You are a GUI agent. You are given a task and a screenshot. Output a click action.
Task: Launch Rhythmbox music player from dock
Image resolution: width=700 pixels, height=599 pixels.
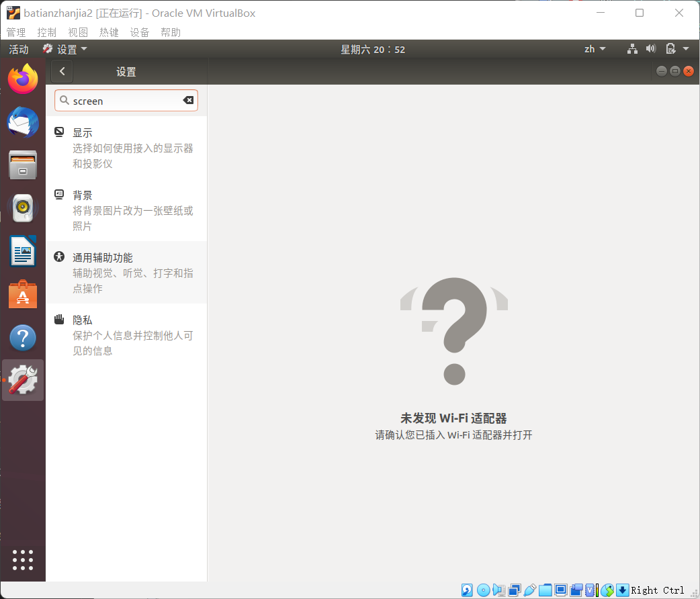tap(23, 208)
